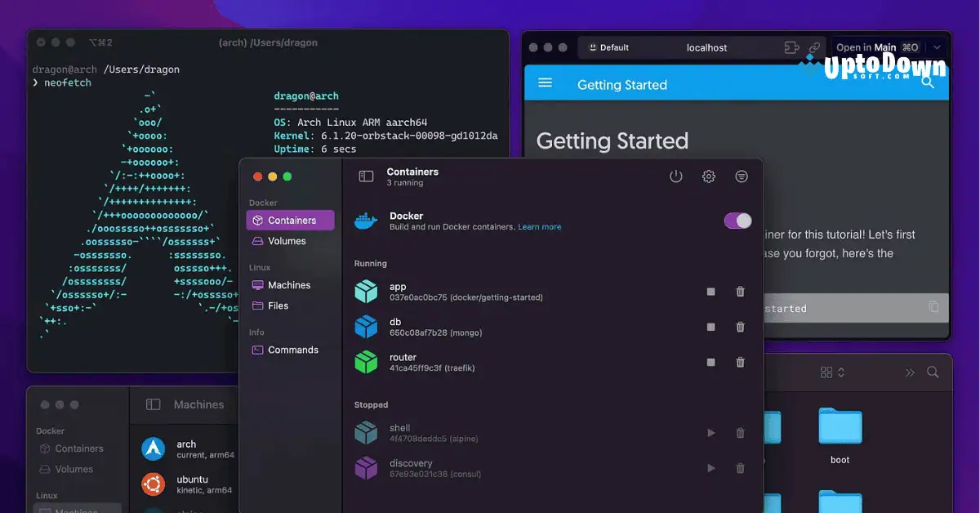Screen dimensions: 980x513
Task: Click the localhost address bar
Action: (x=706, y=47)
